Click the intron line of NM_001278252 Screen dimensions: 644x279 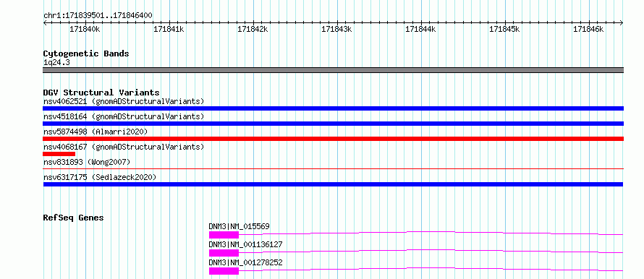[431, 268]
